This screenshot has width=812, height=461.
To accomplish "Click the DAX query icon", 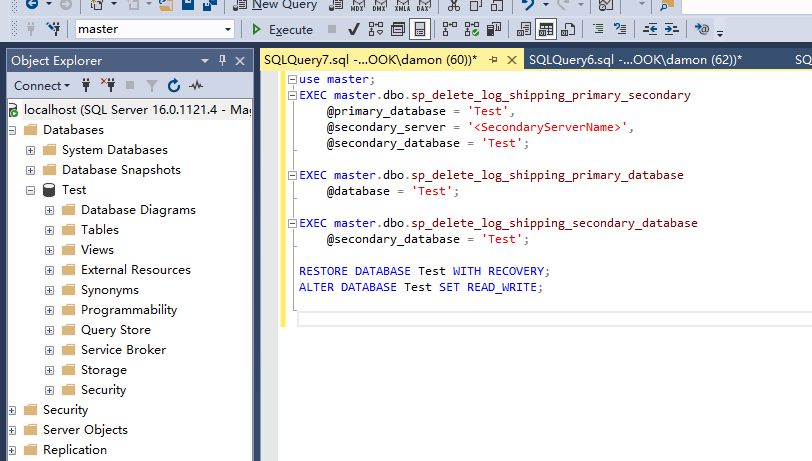I will [423, 5].
